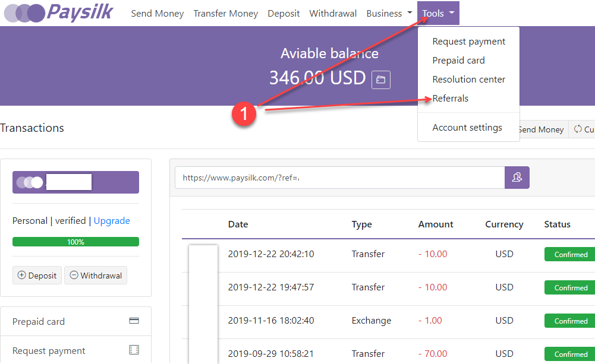Click Confirmed status for 19:47:57 transaction
595x364 pixels.
click(570, 288)
